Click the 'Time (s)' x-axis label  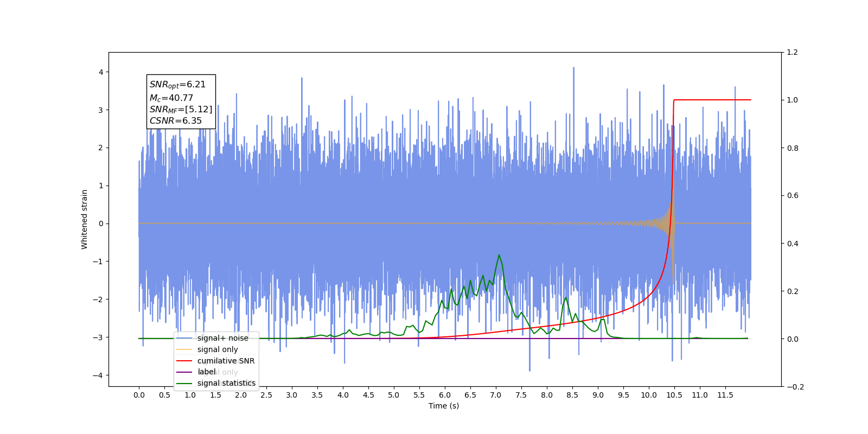click(444, 406)
